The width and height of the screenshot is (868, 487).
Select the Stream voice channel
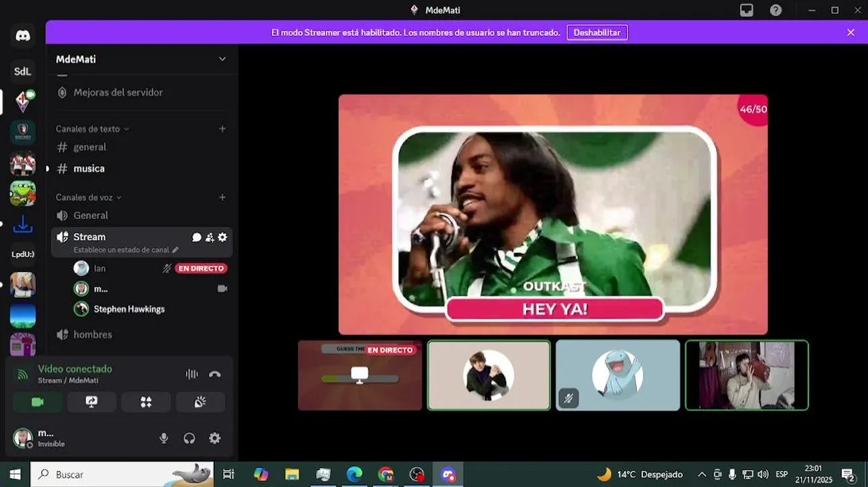pyautogui.click(x=142, y=242)
